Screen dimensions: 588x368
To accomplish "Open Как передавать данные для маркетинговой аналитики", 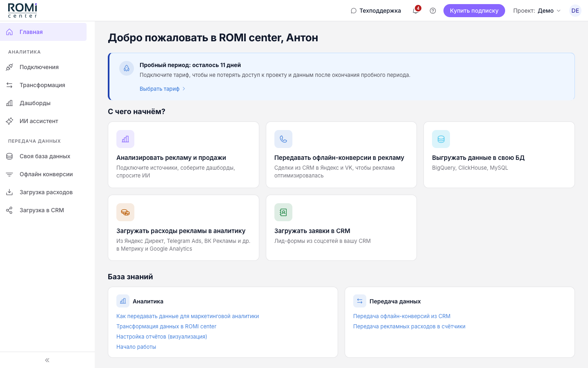I will point(187,316).
